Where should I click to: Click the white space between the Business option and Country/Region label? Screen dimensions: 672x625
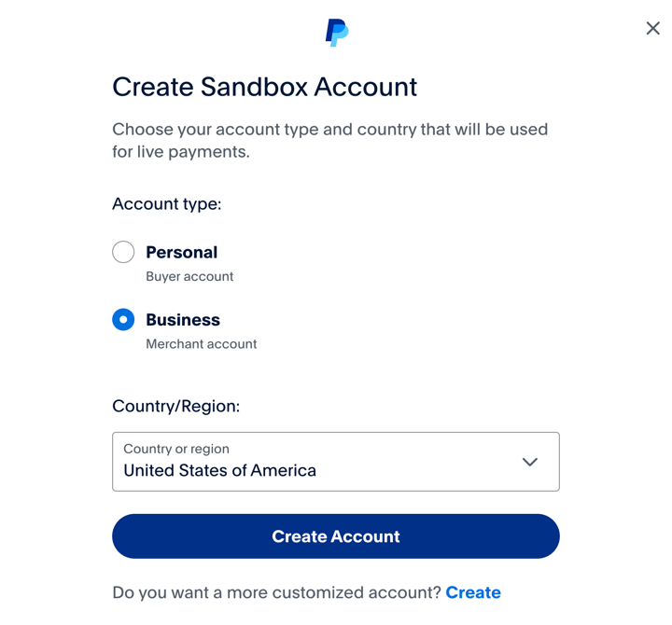(x=336, y=374)
